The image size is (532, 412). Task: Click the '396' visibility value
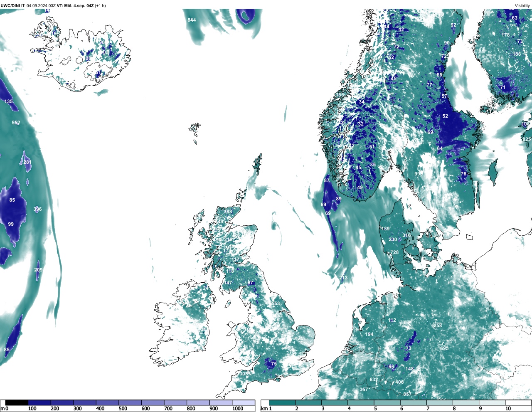[x=37, y=209]
